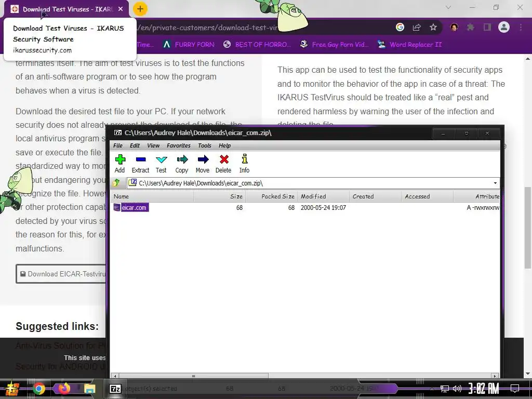Open the View menu in 7-Zip
Image resolution: width=532 pixels, height=399 pixels.
click(x=153, y=145)
